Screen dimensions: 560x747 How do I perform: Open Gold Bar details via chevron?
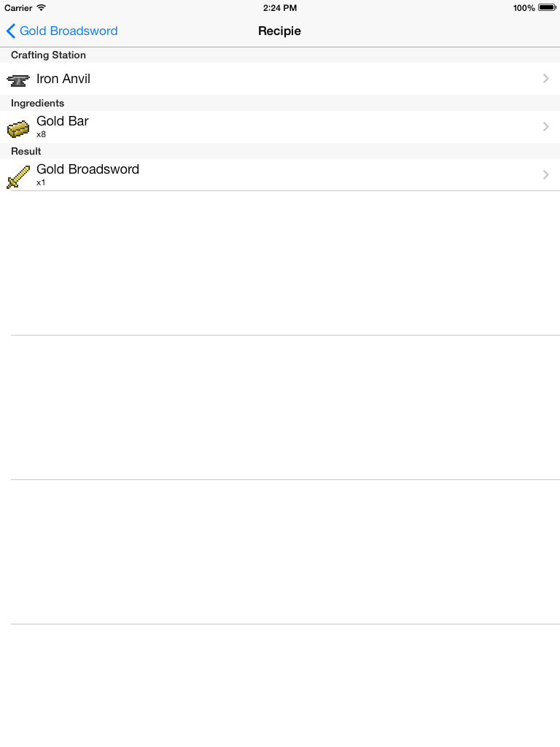tap(546, 127)
